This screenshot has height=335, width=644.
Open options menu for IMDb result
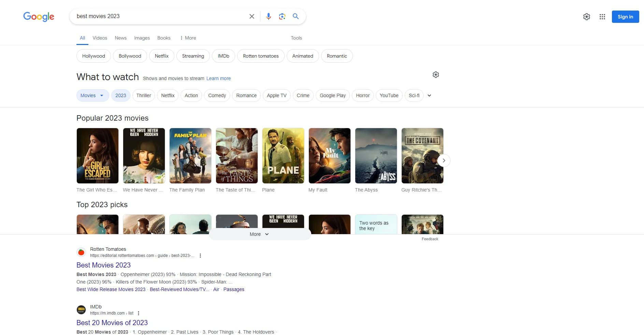(139, 313)
